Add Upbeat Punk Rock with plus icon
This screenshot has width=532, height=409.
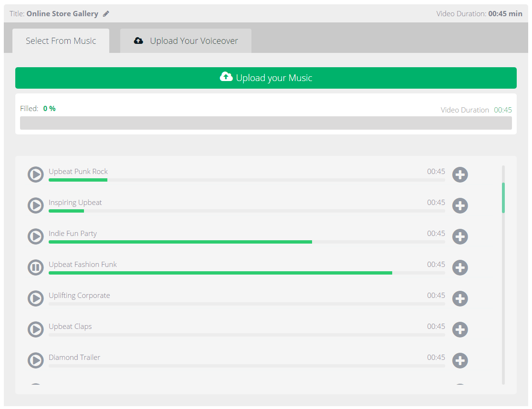point(460,175)
